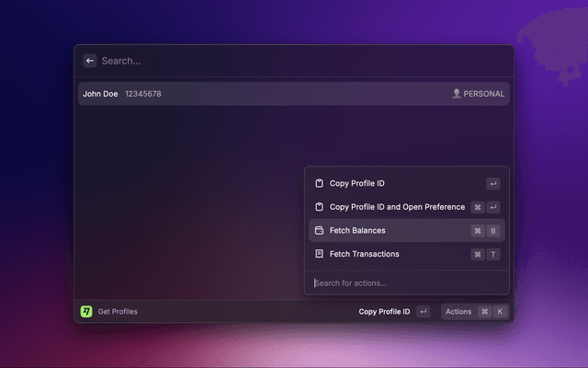This screenshot has height=368, width=588.
Task: Click the clipboard icon beside Copy Profile ID
Action: tap(319, 183)
